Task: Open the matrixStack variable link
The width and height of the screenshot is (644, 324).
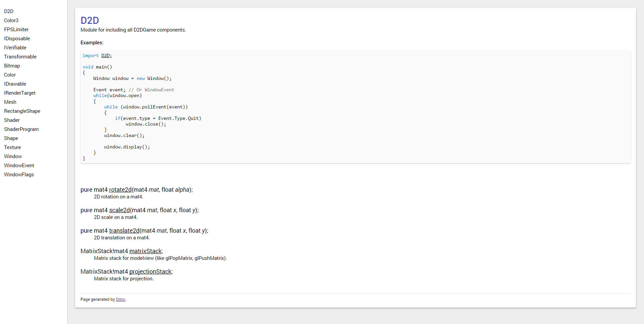Action: [146, 251]
